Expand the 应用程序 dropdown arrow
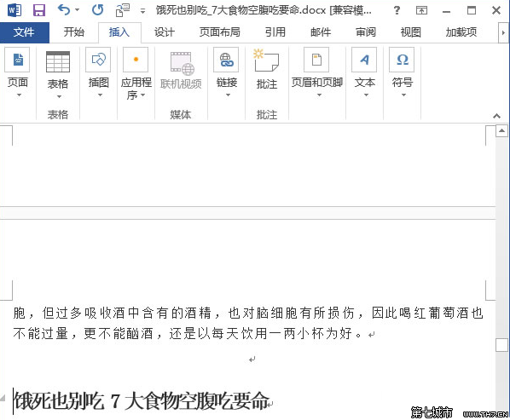510x420 pixels. coord(142,95)
